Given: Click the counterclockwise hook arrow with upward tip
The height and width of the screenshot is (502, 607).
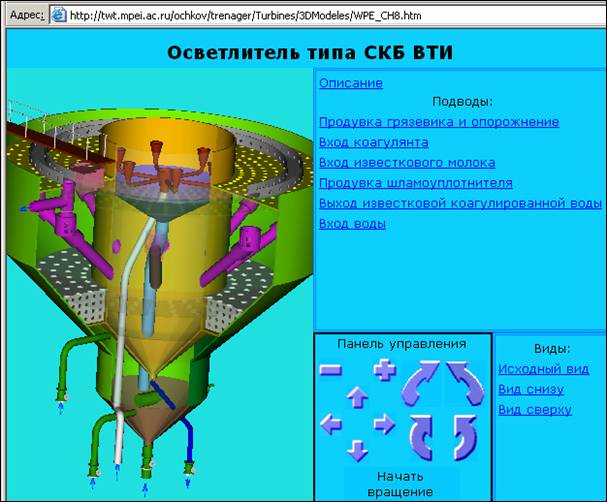Looking at the screenshot, I should click(x=421, y=437).
